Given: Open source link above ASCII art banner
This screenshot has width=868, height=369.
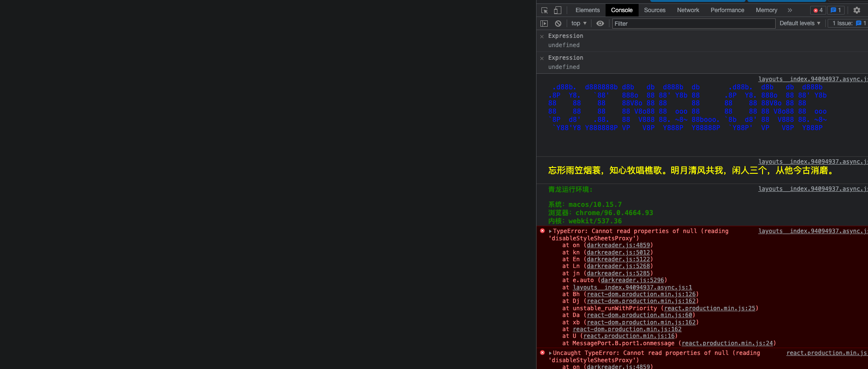Looking at the screenshot, I should click(813, 79).
